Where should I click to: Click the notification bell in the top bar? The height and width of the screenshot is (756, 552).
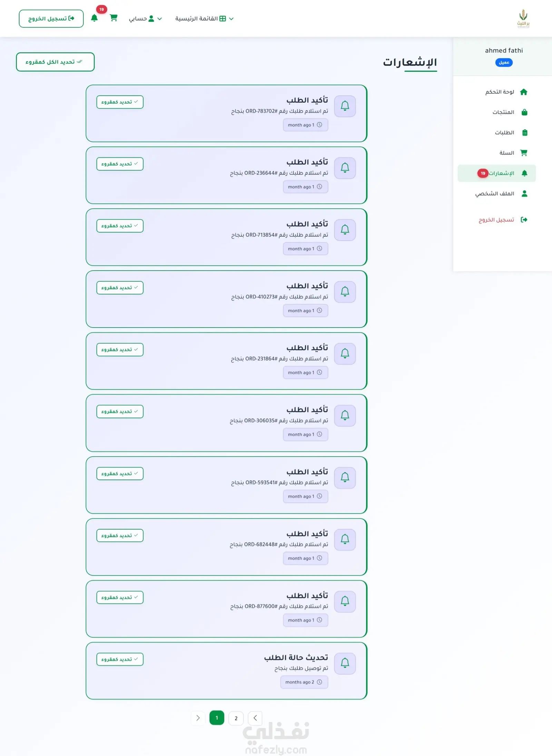[94, 18]
